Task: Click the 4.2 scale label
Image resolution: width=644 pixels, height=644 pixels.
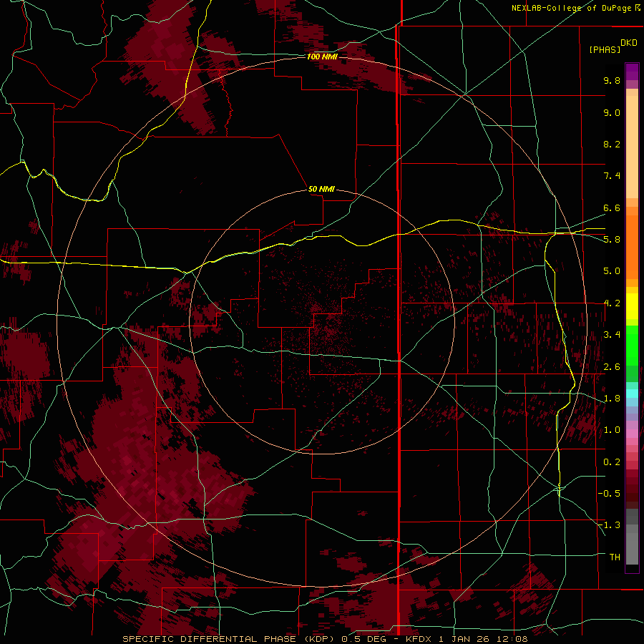Action: [612, 303]
